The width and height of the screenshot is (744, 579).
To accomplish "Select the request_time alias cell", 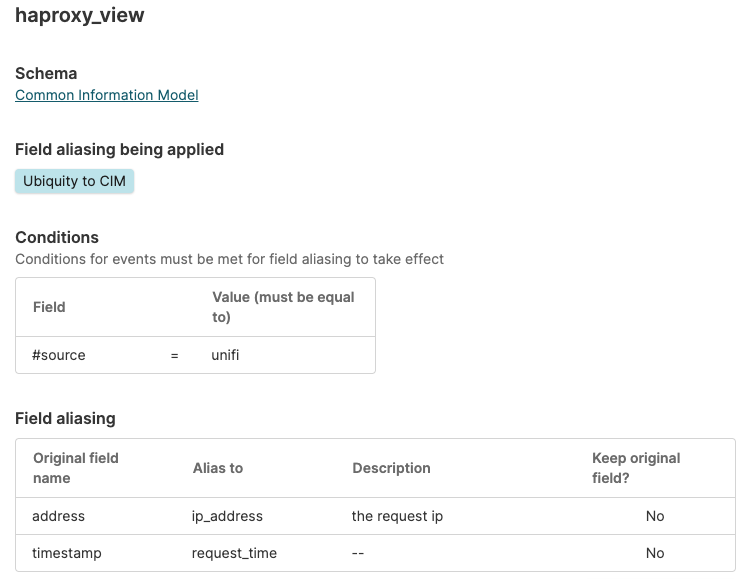I will (x=234, y=553).
